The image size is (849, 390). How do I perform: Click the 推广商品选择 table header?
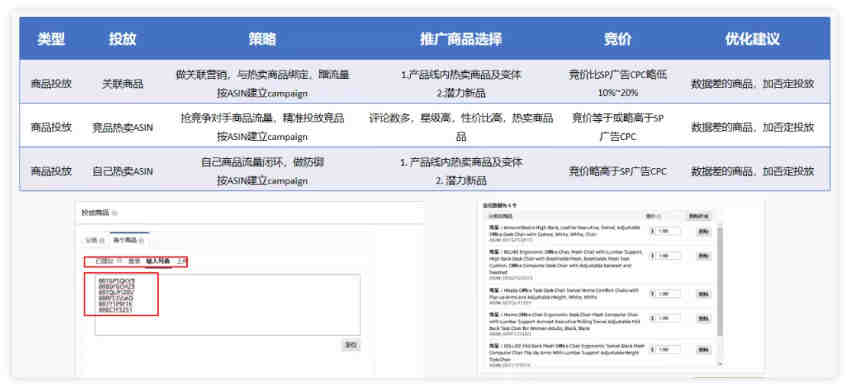coord(461,39)
